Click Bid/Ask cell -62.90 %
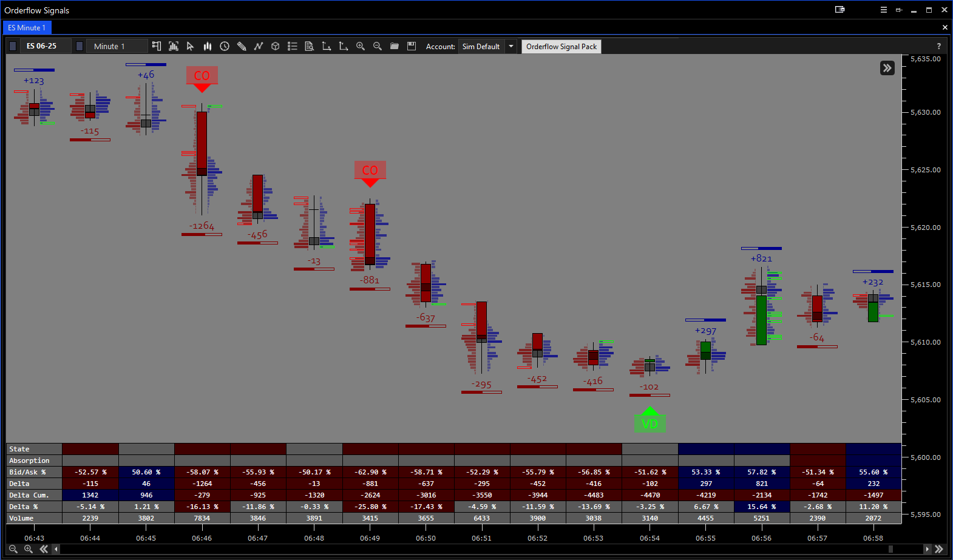 (370, 472)
